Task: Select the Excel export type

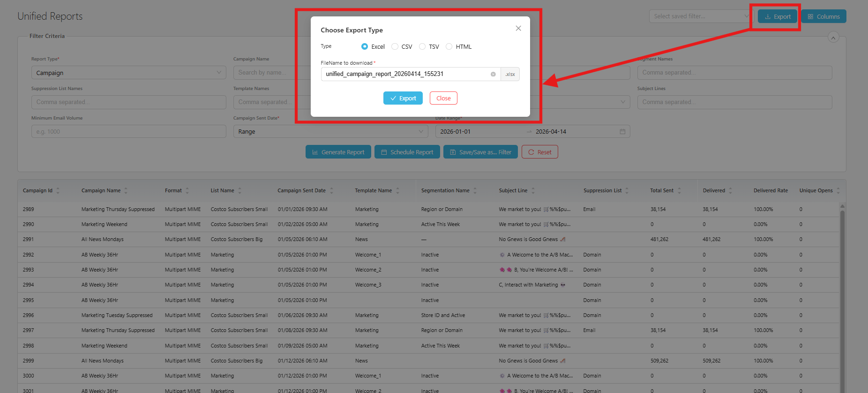Action: click(x=365, y=46)
